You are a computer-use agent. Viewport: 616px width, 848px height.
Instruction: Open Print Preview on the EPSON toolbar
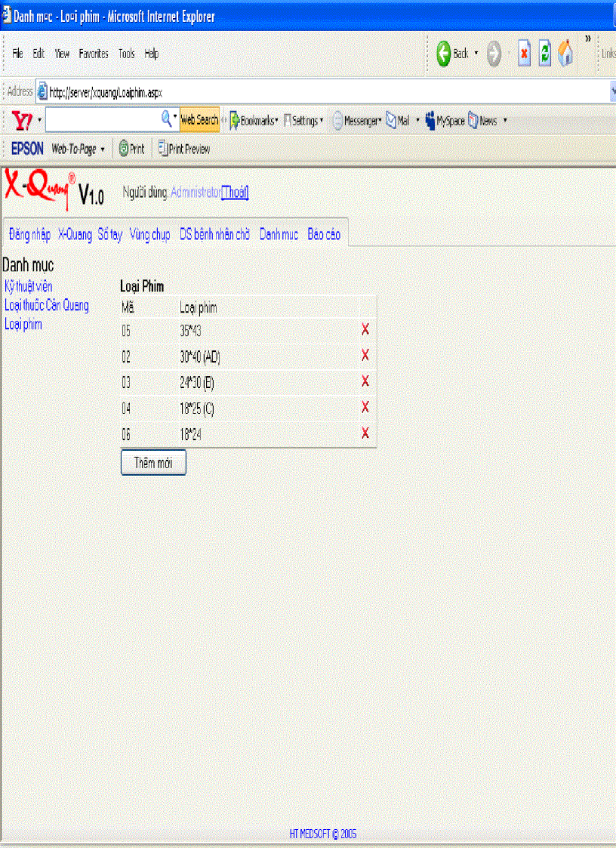(x=183, y=149)
